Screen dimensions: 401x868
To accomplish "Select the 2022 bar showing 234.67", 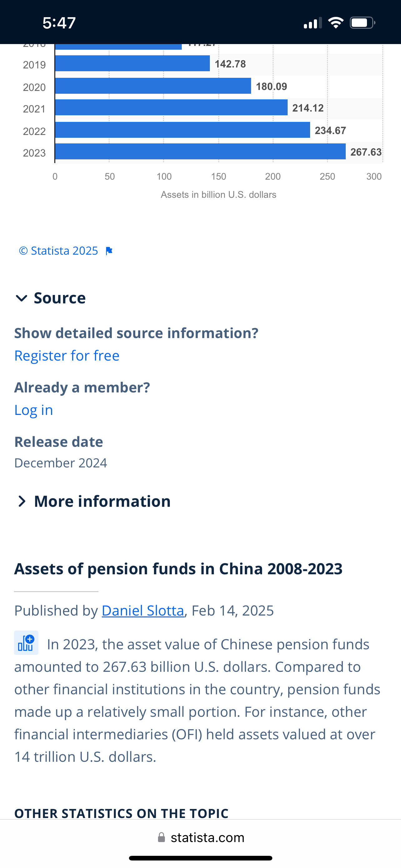I will 182,130.
